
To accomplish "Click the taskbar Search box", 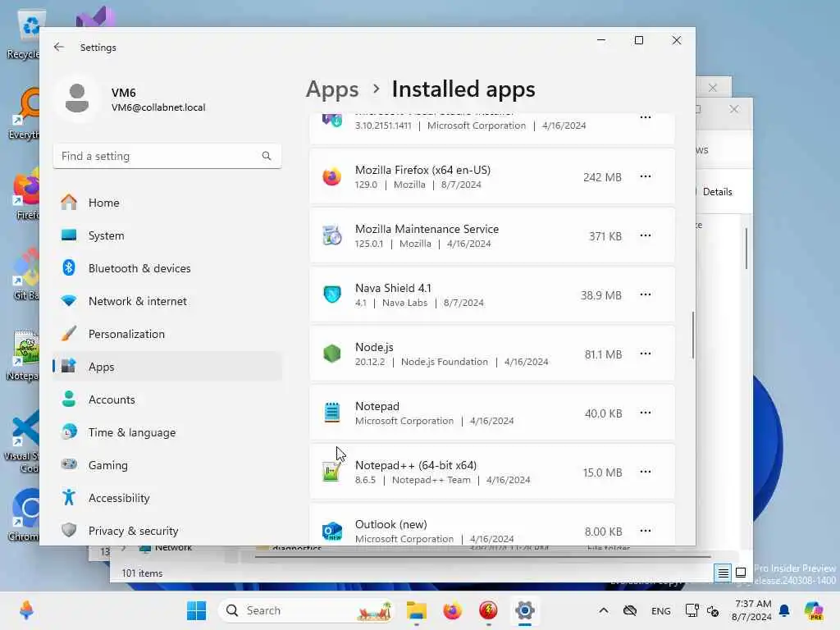I will pos(307,610).
